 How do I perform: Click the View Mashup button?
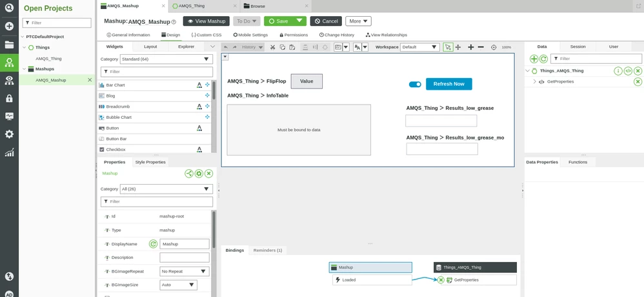coord(206,21)
